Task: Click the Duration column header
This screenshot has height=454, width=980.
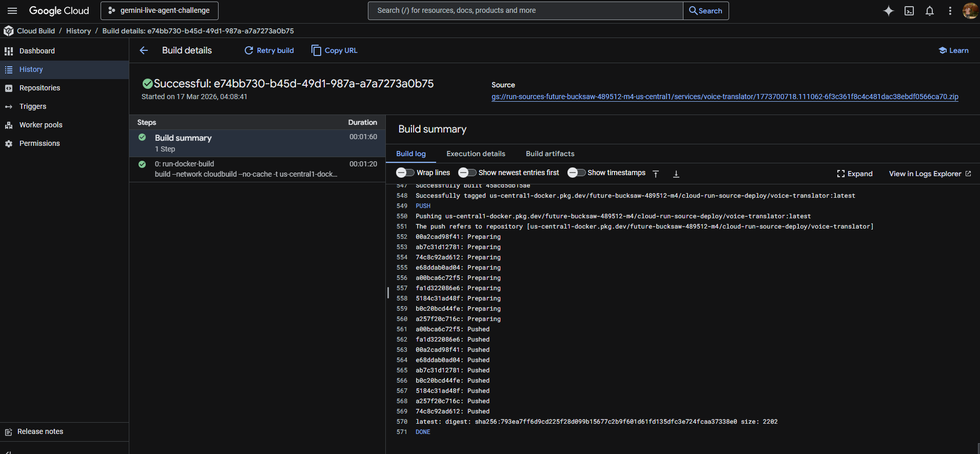Action: pos(362,122)
